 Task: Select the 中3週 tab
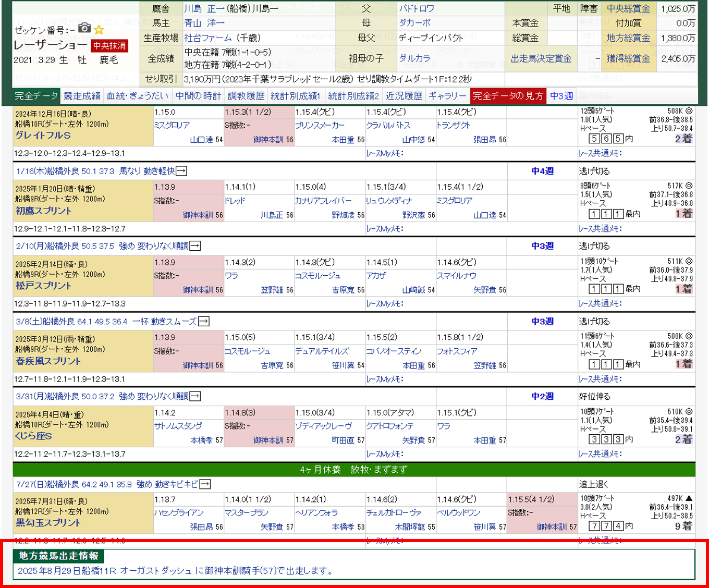[x=561, y=96]
